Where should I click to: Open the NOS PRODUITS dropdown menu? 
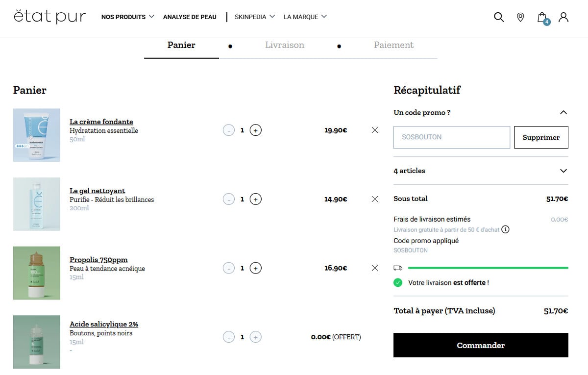(127, 17)
